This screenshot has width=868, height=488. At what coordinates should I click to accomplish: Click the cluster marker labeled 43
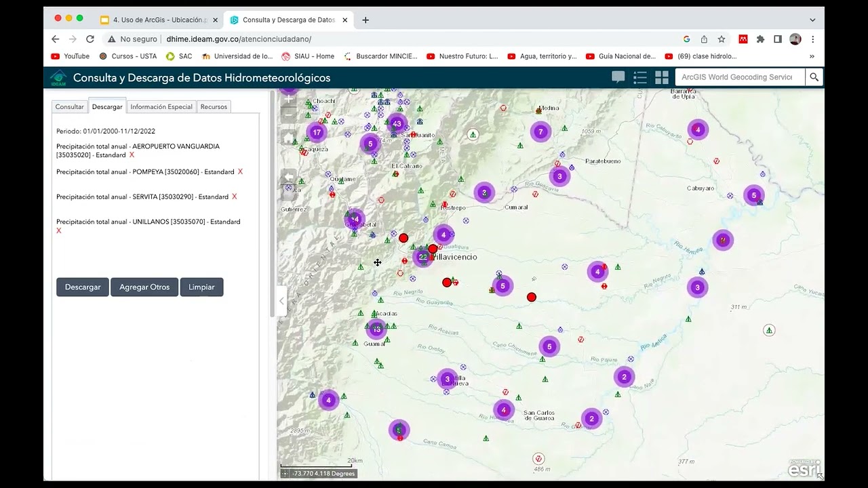tap(397, 124)
